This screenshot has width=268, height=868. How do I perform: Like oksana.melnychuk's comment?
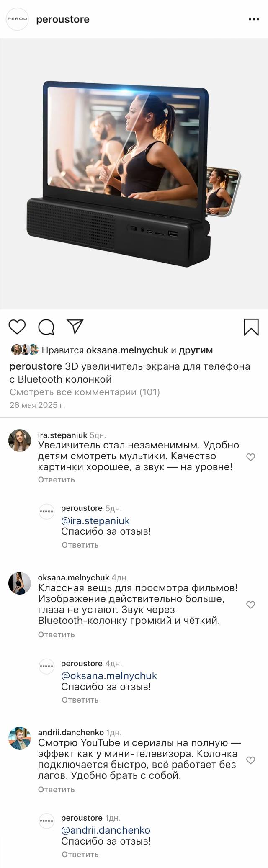click(x=250, y=604)
